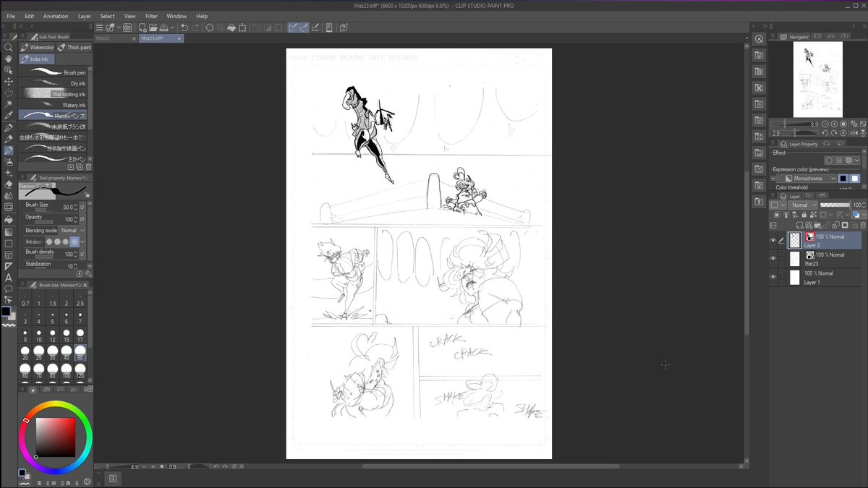Open the Filter menu
The image size is (868, 488).
tap(151, 16)
